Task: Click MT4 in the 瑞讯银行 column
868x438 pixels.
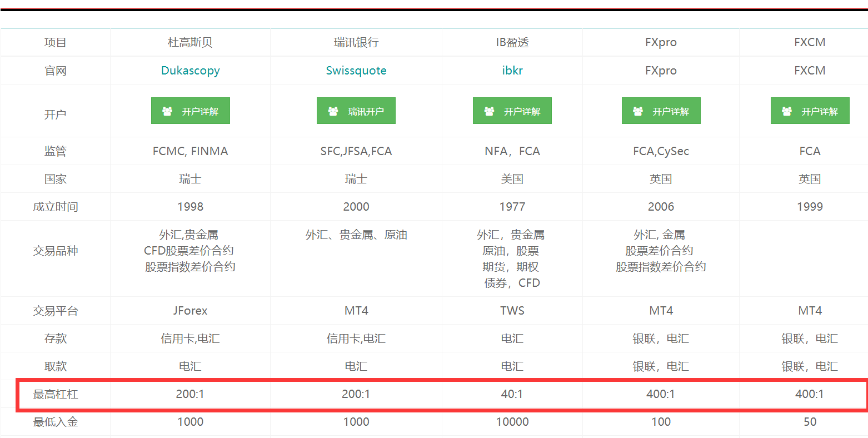Action: [x=356, y=311]
